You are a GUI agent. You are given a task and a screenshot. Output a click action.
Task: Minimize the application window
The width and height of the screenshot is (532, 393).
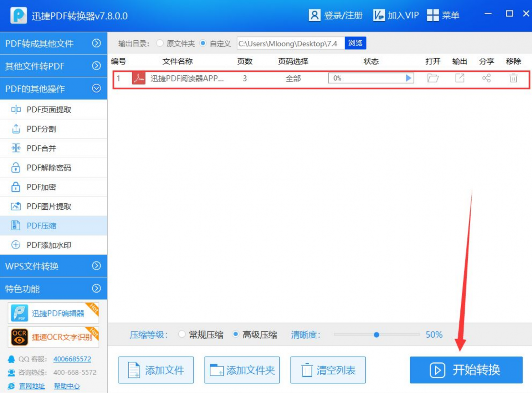(x=488, y=14)
